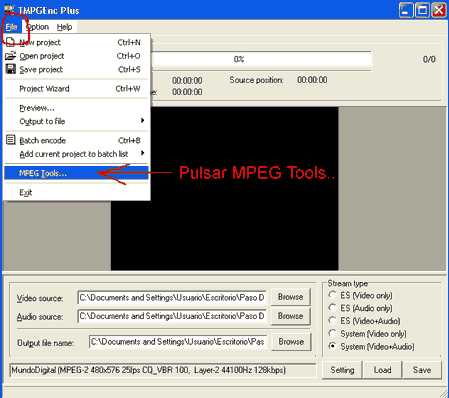Click the Audio source path field

point(172,316)
